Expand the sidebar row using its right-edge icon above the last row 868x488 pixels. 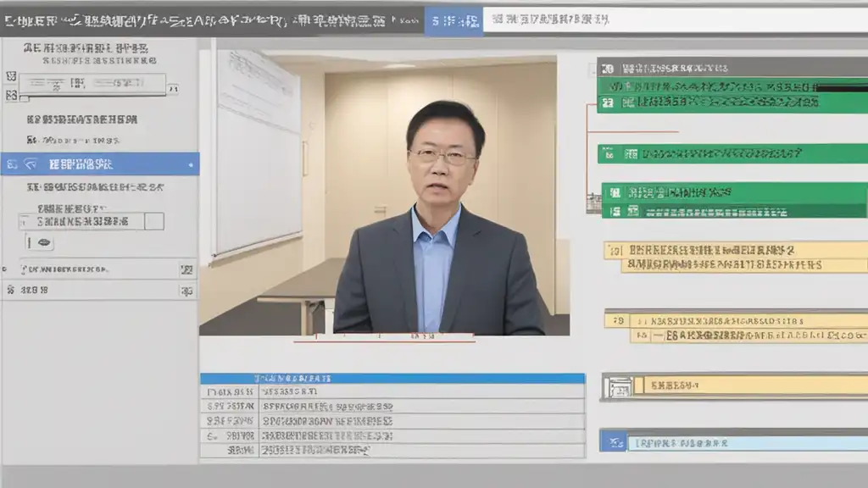point(186,270)
